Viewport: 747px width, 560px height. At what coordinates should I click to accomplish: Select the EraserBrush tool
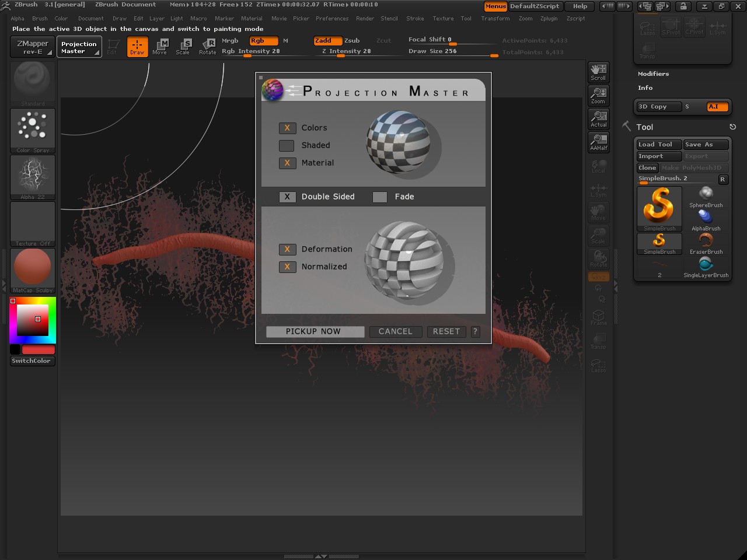(706, 243)
